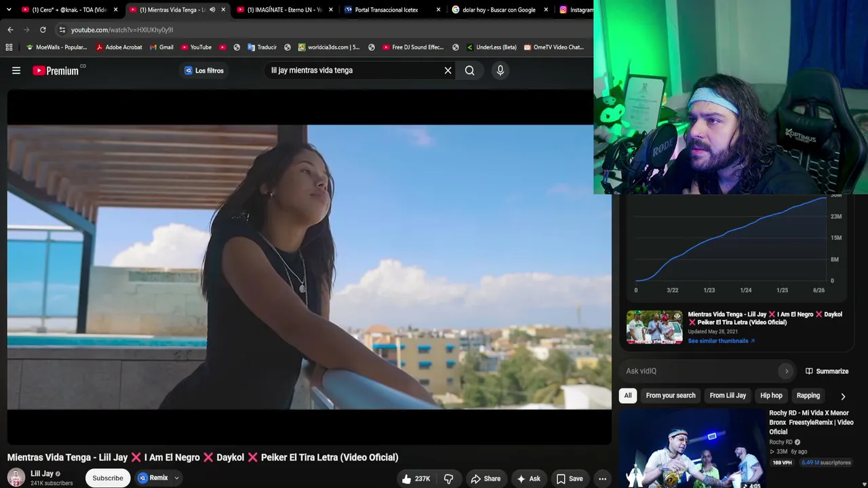Close the dolar hoy Google tab
This screenshot has width=868, height=488.
546,9
